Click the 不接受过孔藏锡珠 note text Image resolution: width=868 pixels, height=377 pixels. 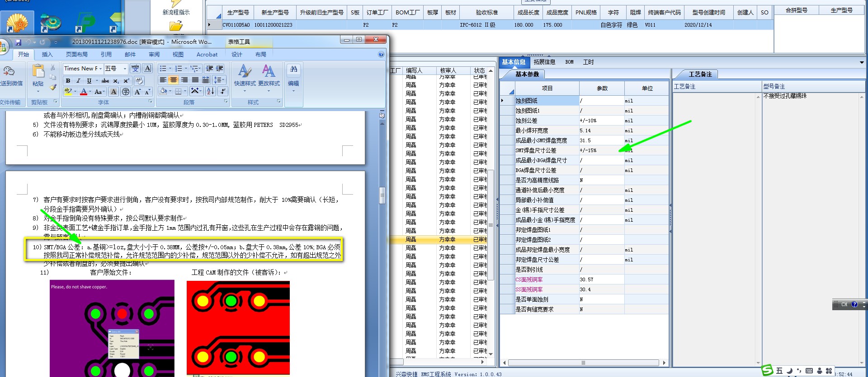click(x=785, y=96)
